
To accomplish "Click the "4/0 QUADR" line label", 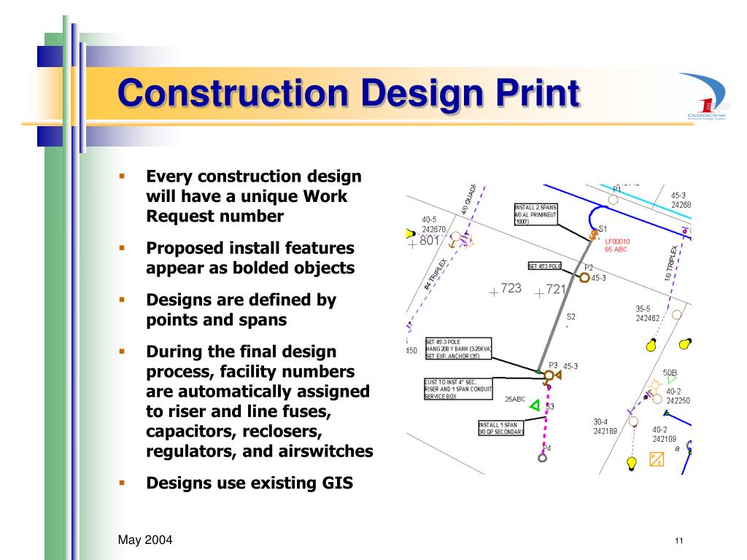I will (469, 199).
